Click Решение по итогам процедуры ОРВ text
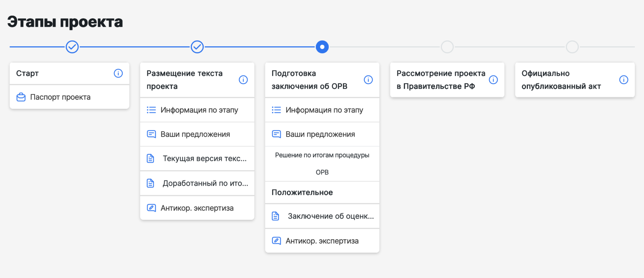Image resolution: width=644 pixels, height=278 pixels. click(x=322, y=163)
